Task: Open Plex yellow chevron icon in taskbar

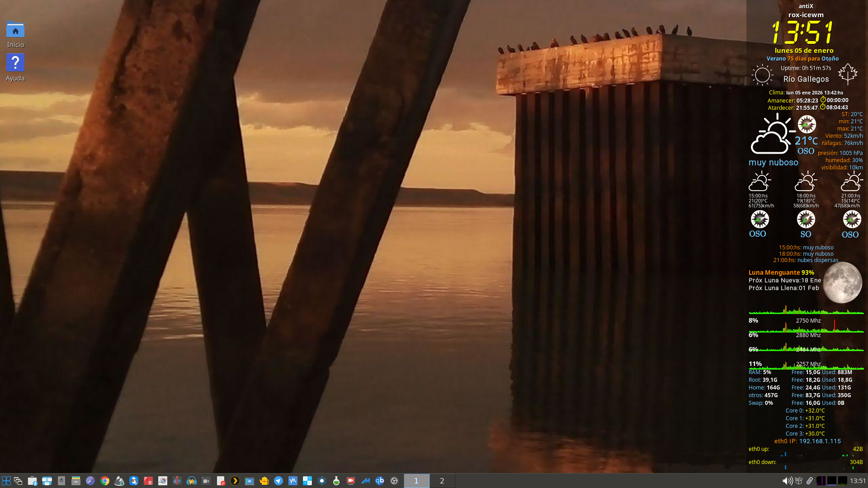Action: 235,481
